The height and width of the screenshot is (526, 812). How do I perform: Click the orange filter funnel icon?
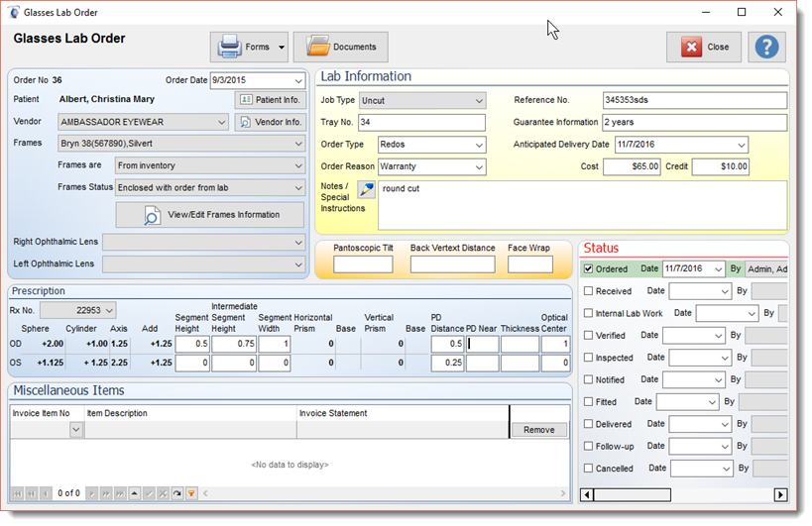point(191,493)
